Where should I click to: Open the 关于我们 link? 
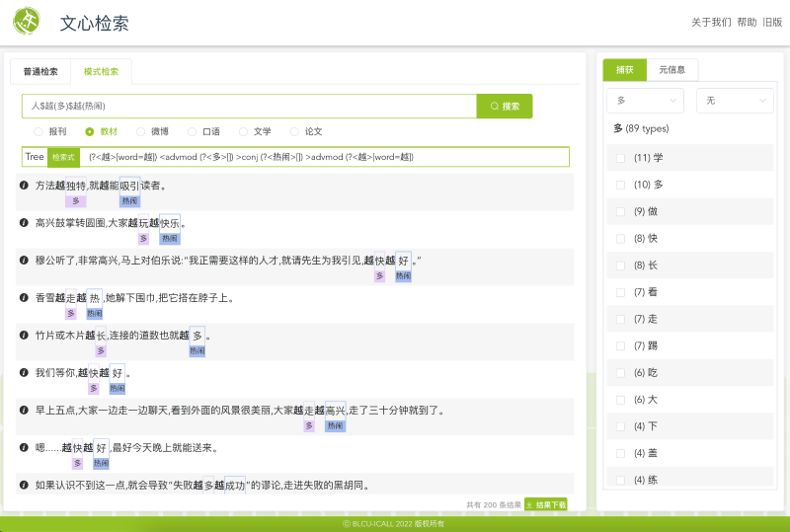tap(710, 23)
